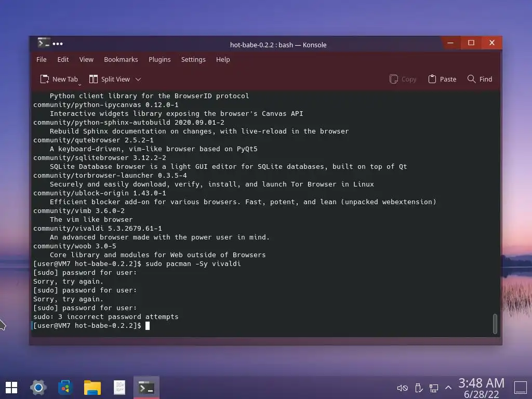Minimize the Konsole window
The height and width of the screenshot is (399, 532).
(450, 43)
